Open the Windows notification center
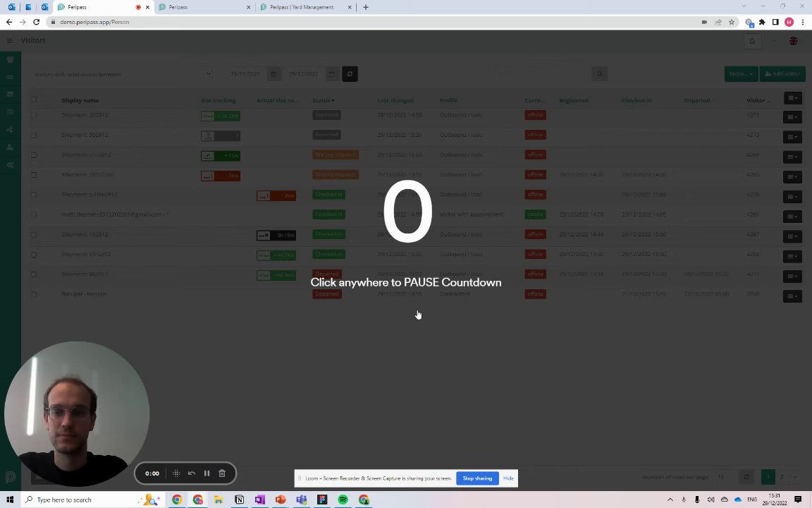Image resolution: width=812 pixels, height=508 pixels. point(798,500)
